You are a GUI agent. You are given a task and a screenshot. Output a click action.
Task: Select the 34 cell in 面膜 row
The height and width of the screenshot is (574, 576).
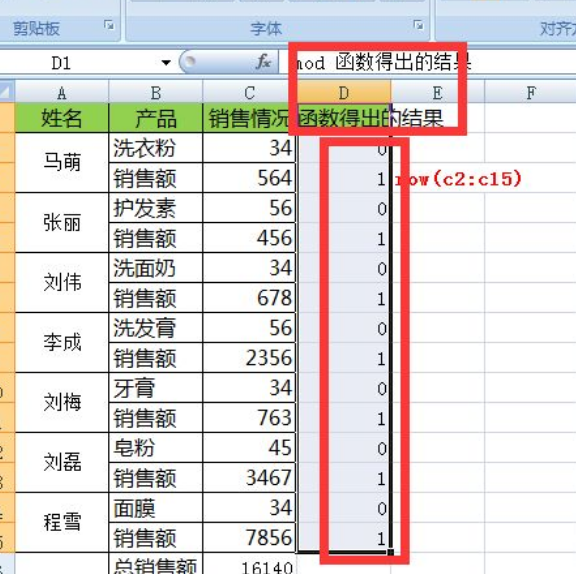pyautogui.click(x=249, y=507)
